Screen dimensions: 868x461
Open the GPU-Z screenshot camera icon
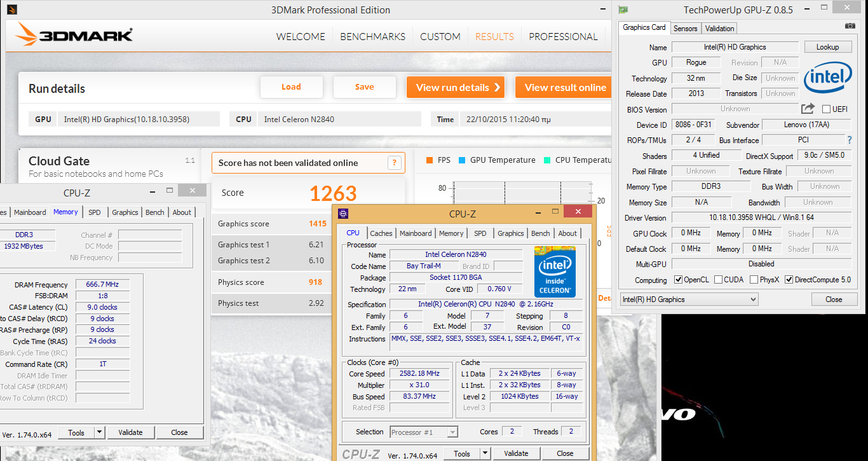click(850, 25)
